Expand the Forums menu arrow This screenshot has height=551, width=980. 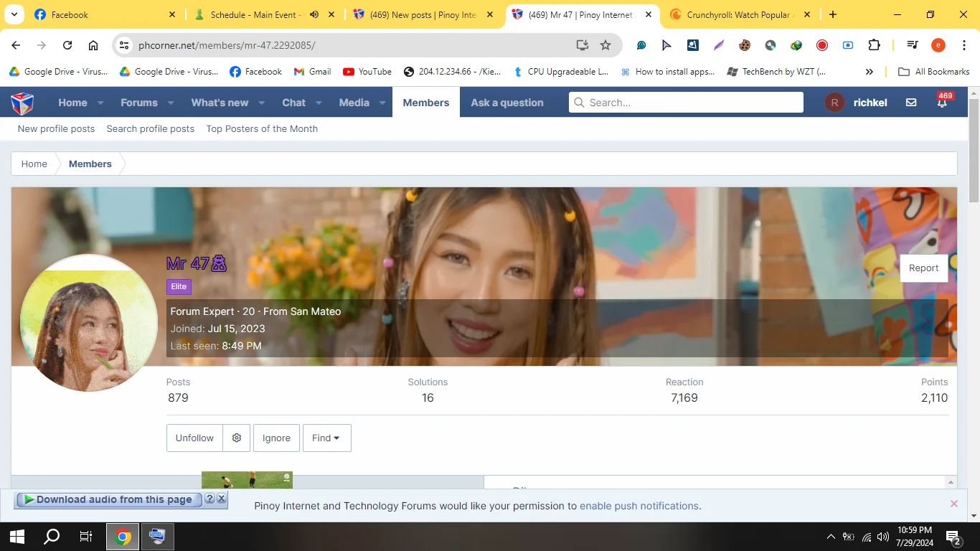171,103
